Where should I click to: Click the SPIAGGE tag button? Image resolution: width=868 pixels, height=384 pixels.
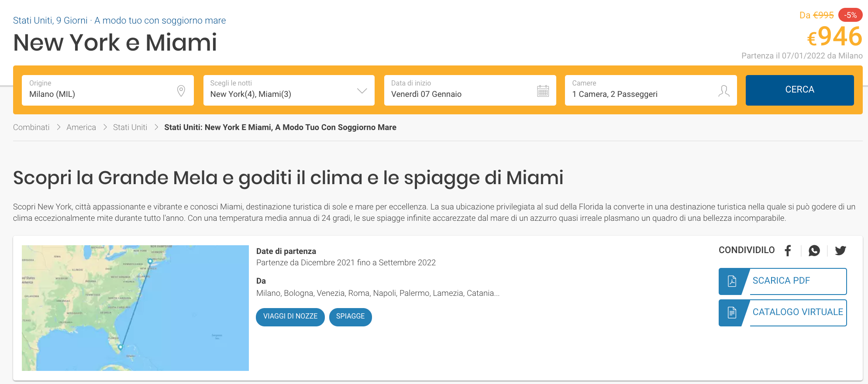(351, 317)
